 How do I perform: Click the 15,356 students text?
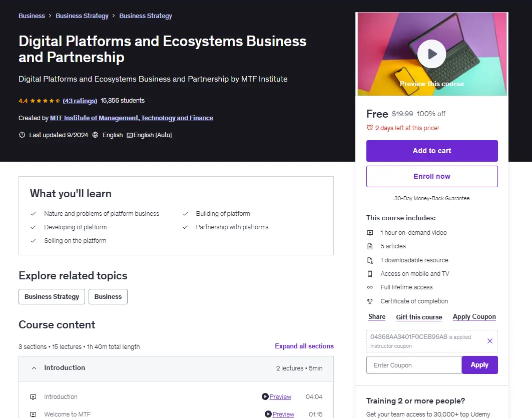123,101
